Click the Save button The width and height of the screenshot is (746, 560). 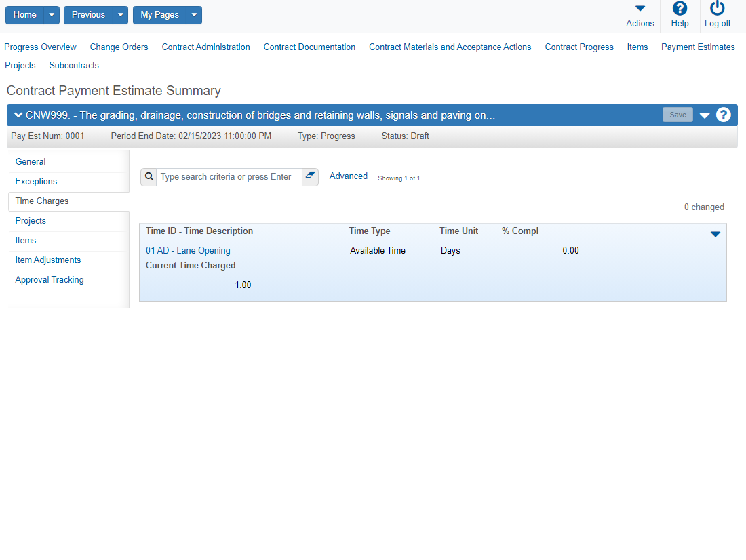[678, 115]
